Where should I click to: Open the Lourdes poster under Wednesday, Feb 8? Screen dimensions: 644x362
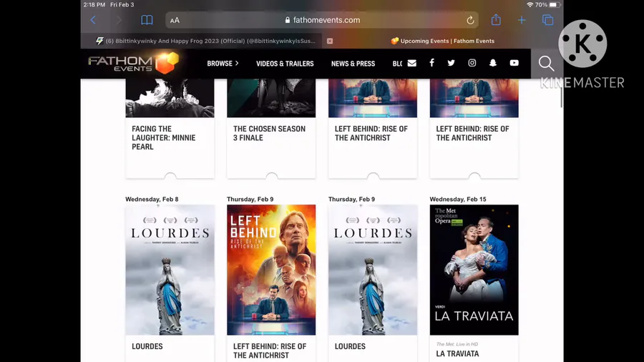point(170,270)
